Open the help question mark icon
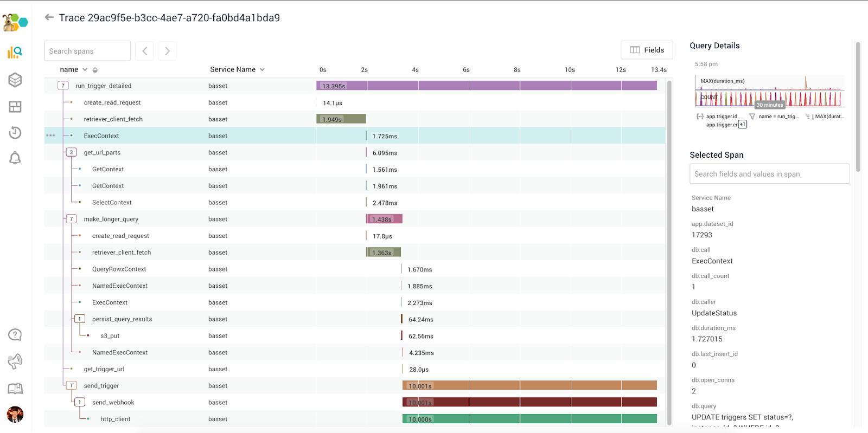The height and width of the screenshot is (433, 868). (15, 335)
